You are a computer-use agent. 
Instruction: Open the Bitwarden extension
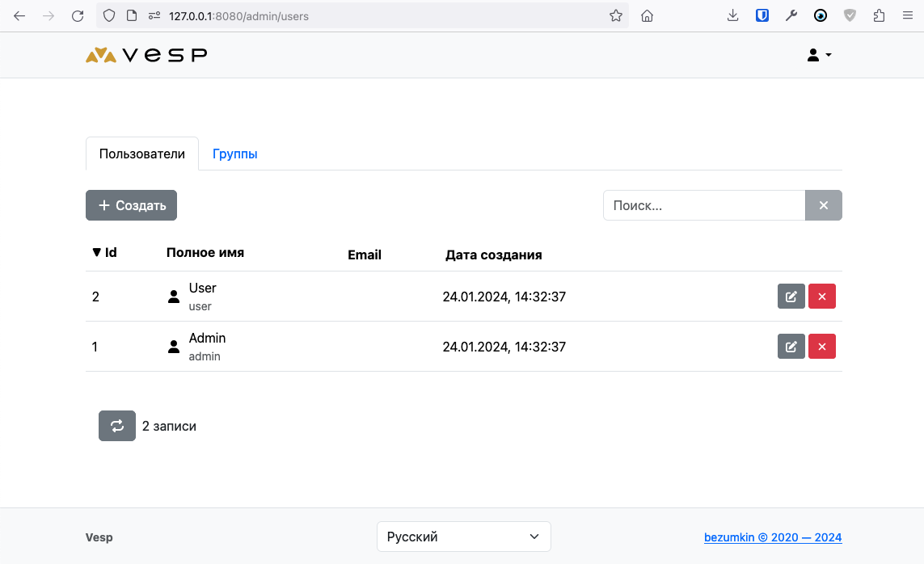pyautogui.click(x=762, y=15)
